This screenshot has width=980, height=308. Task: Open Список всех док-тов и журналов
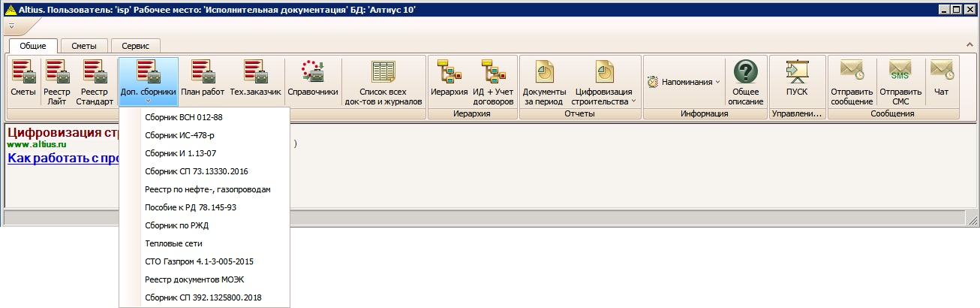[383, 81]
